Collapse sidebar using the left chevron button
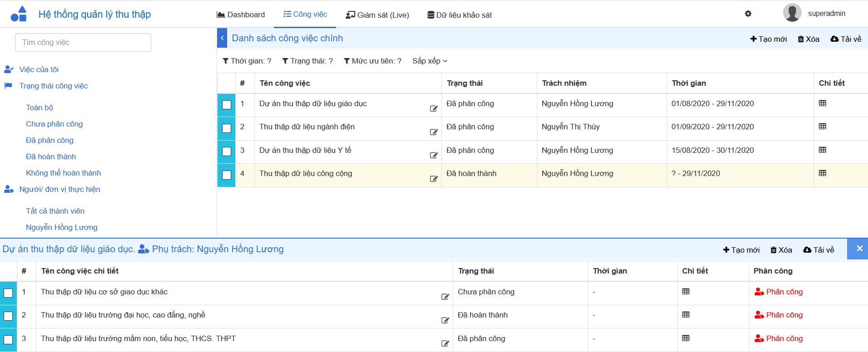 click(222, 38)
